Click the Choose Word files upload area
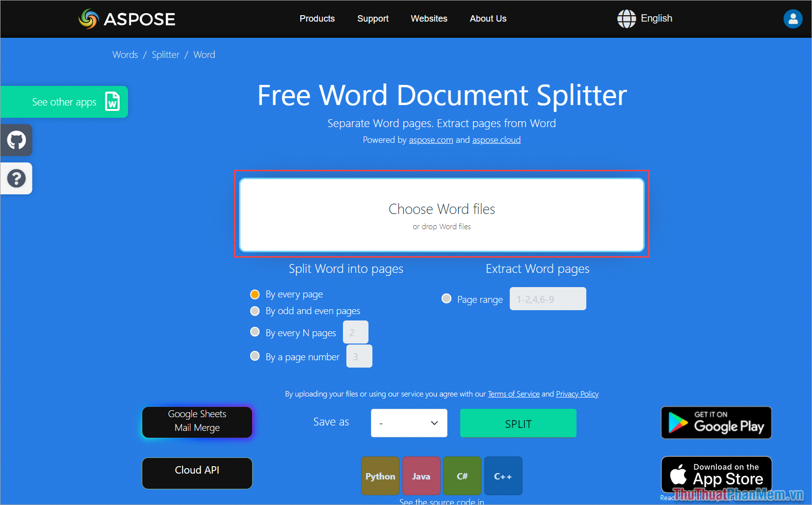 pyautogui.click(x=441, y=215)
